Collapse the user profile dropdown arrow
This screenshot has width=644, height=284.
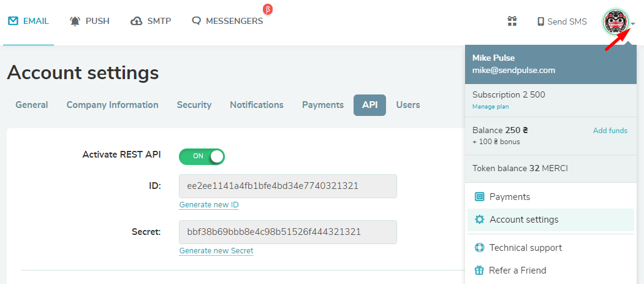(633, 23)
